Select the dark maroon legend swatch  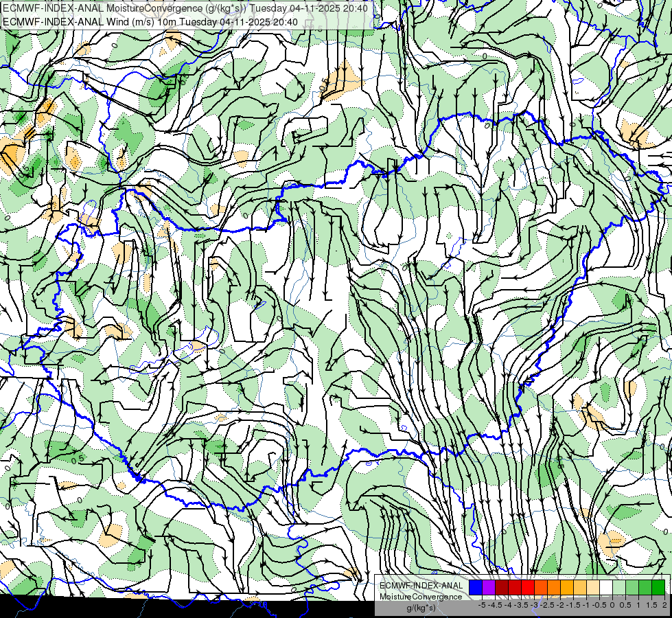coord(502,587)
